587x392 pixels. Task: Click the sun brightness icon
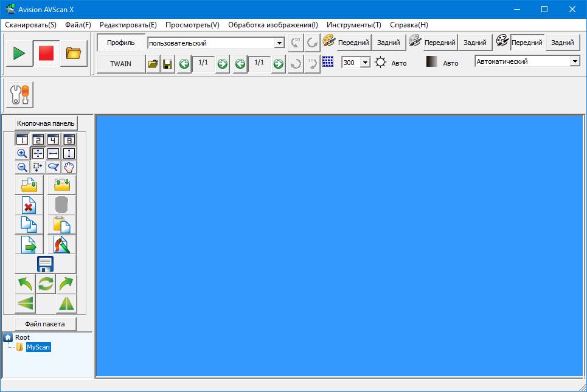coord(381,62)
